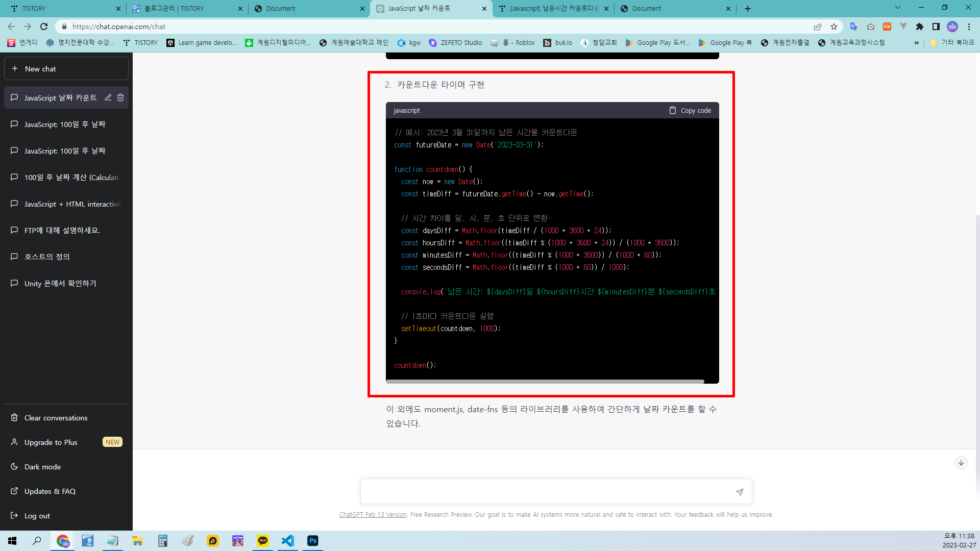Open the ChatGPT Feb 13 Version link
Screen dimensions: 980x551
373,515
